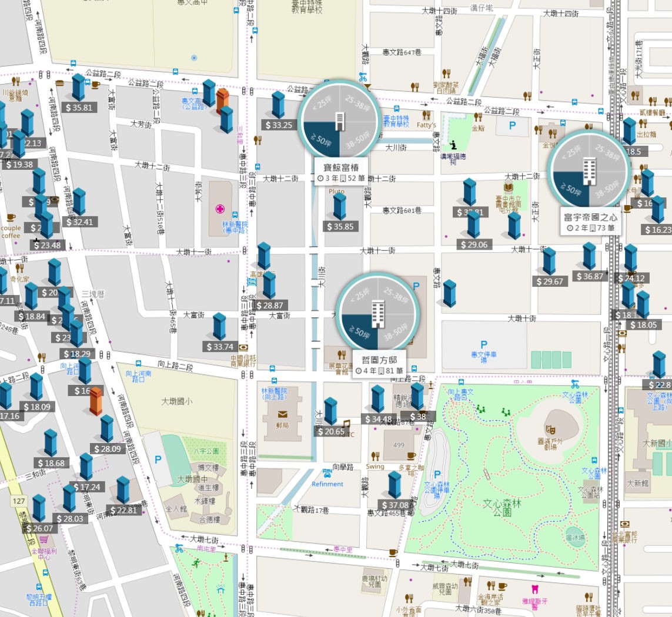Screen dimensions: 672x617
Task: Click the blue building marker labeled $28.09
Action: (x=107, y=428)
